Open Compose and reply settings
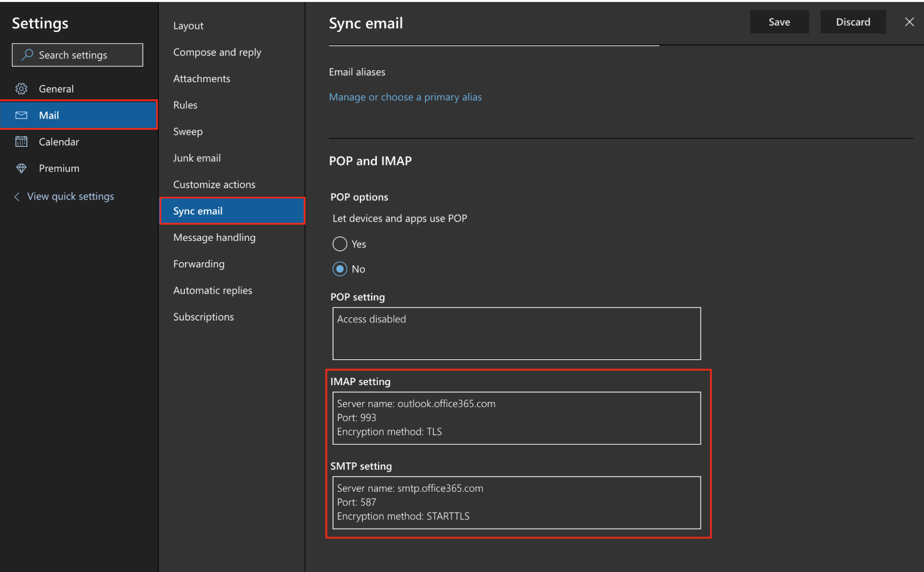This screenshot has height=572, width=924. coord(217,53)
